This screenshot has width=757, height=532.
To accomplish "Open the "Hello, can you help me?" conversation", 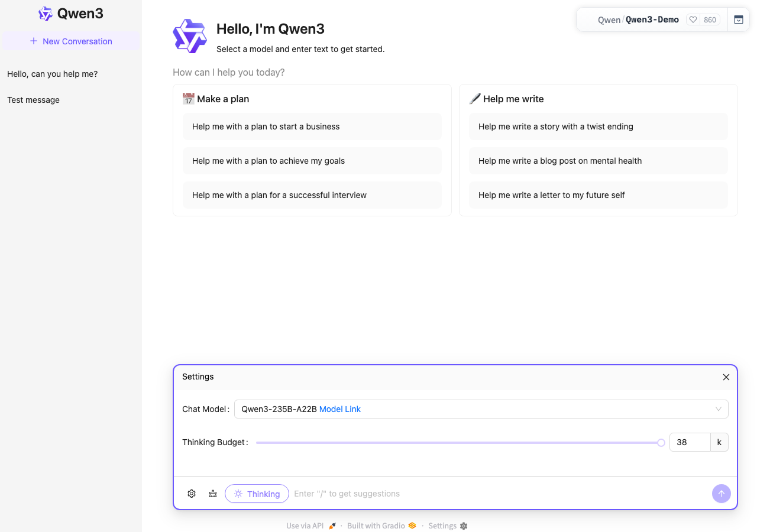I will point(53,74).
